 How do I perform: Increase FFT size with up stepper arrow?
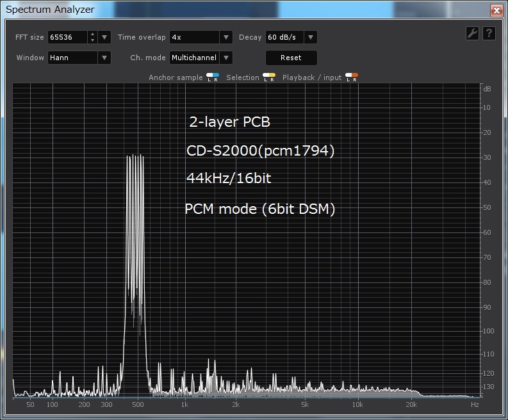click(93, 34)
